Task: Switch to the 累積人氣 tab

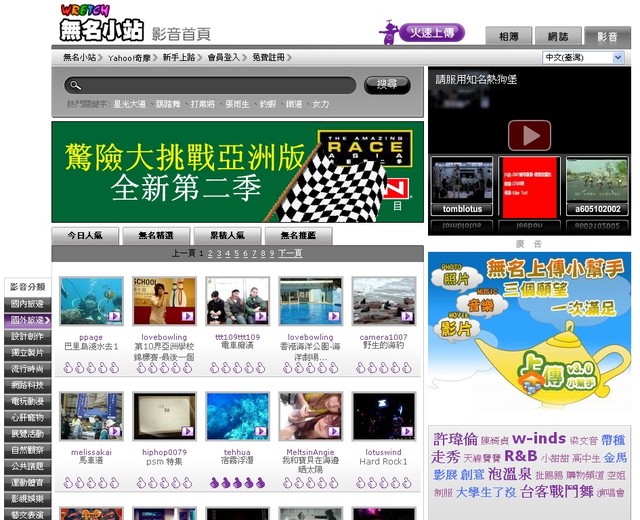Action: pos(227,236)
